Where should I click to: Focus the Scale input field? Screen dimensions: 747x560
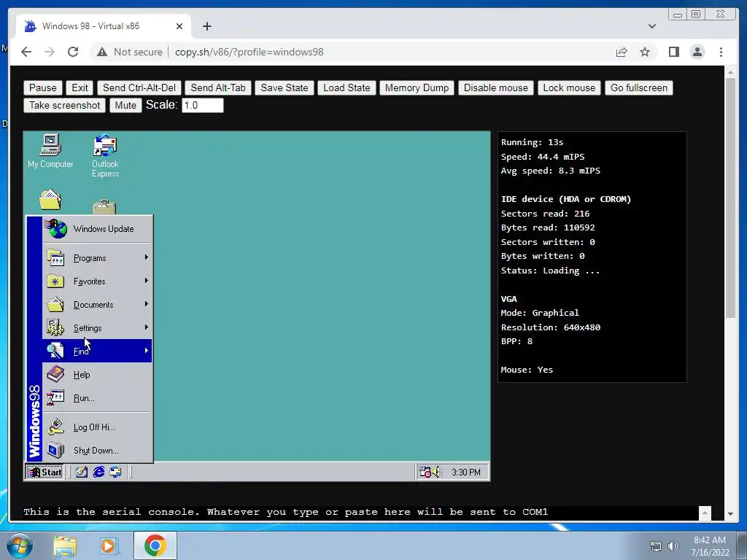[x=203, y=105]
